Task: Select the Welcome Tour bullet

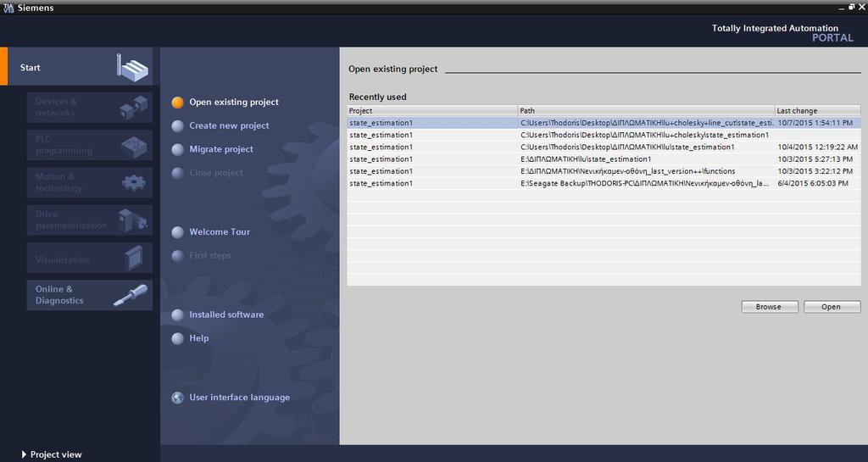Action: [178, 232]
